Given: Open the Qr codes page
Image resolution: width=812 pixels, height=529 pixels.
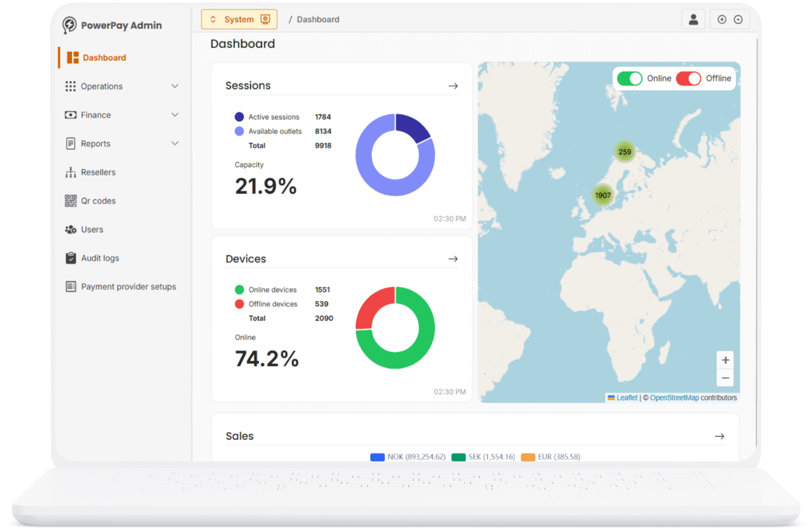Looking at the screenshot, I should pyautogui.click(x=98, y=201).
